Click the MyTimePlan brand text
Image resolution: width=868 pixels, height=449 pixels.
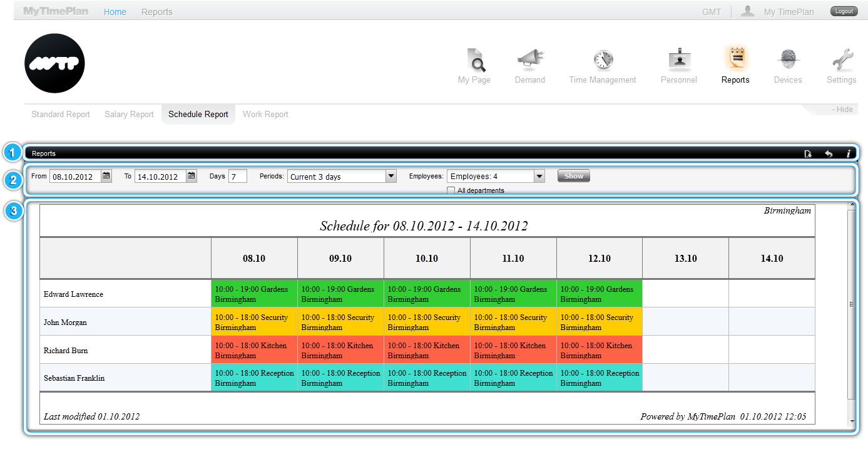pos(56,11)
